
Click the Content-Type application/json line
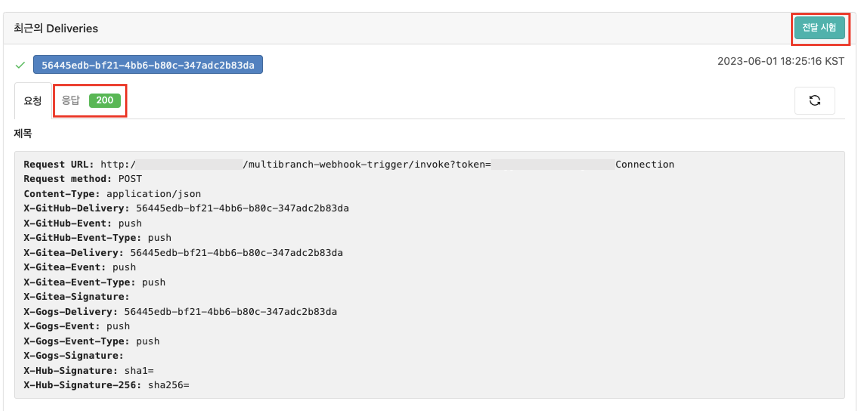pos(112,194)
